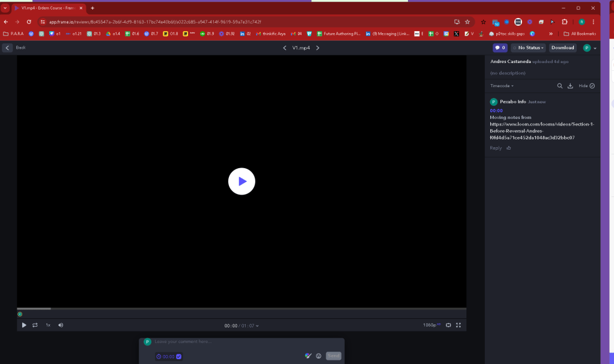
Task: Click the green P user avatar in header
Action: (x=586, y=47)
